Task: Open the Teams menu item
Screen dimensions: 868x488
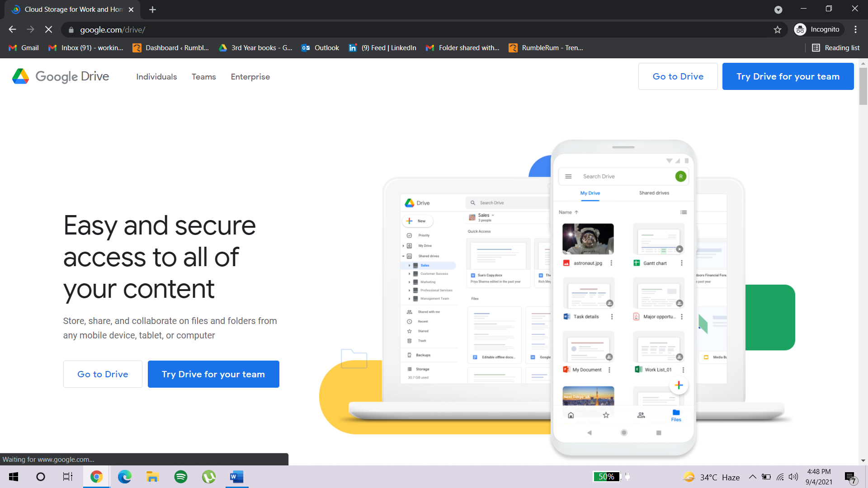Action: pyautogui.click(x=204, y=77)
